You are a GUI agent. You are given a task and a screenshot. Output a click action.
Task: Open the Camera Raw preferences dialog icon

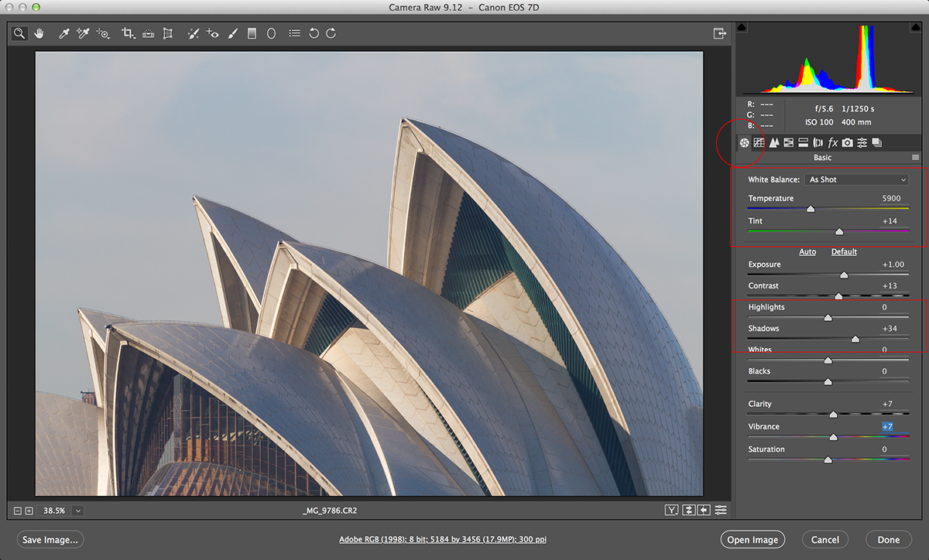294,33
